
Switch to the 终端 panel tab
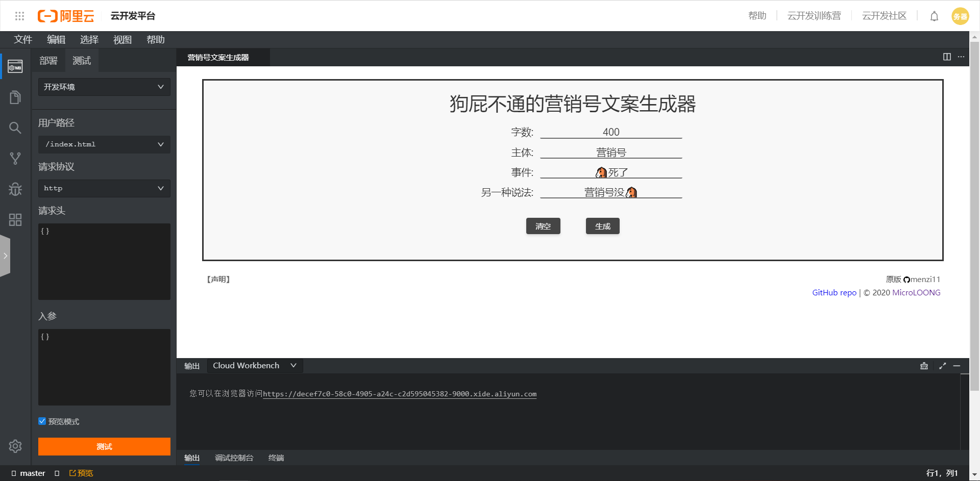[x=276, y=458]
